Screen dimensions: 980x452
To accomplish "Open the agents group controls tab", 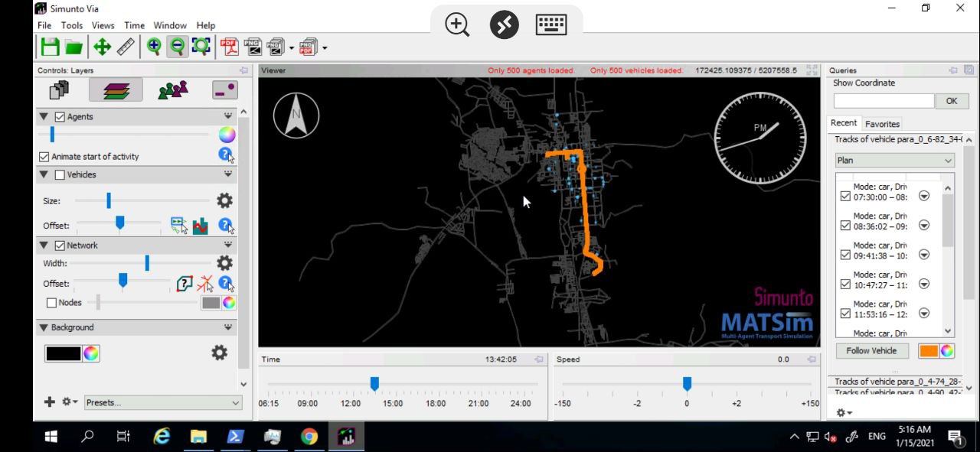I will pyautogui.click(x=172, y=90).
